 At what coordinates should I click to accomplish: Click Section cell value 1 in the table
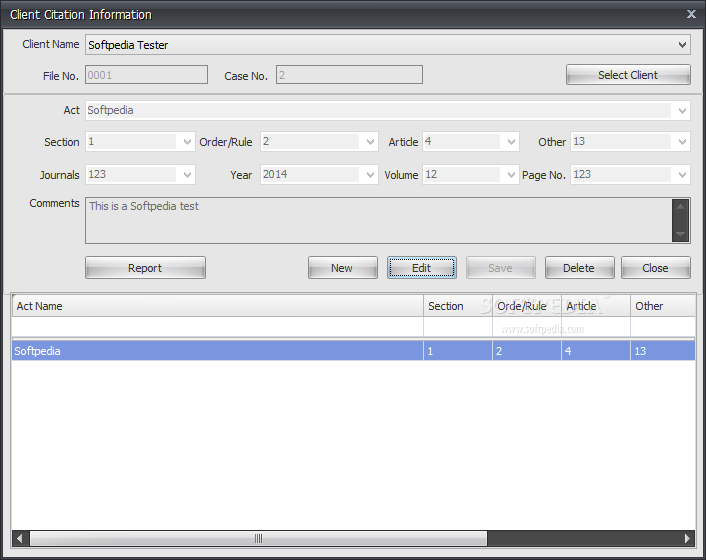[x=458, y=351]
